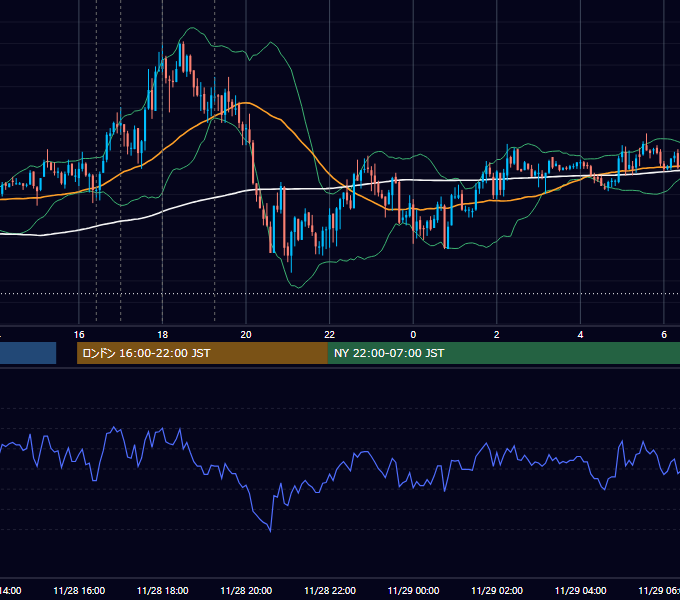Click the 11/28 22:00 date label

point(330,590)
